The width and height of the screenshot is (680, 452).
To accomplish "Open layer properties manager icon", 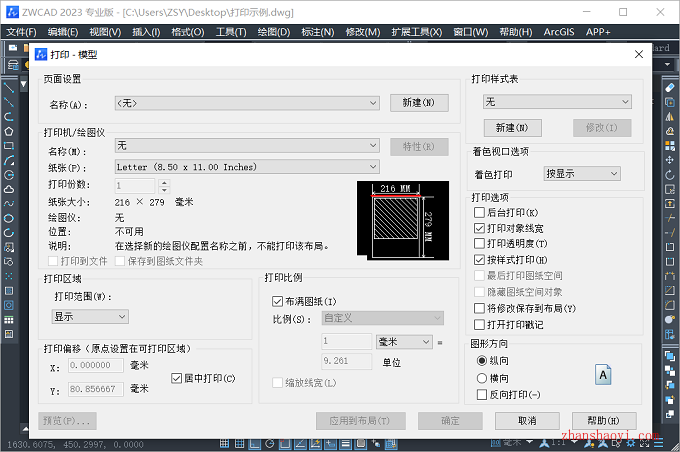I will 13,66.
